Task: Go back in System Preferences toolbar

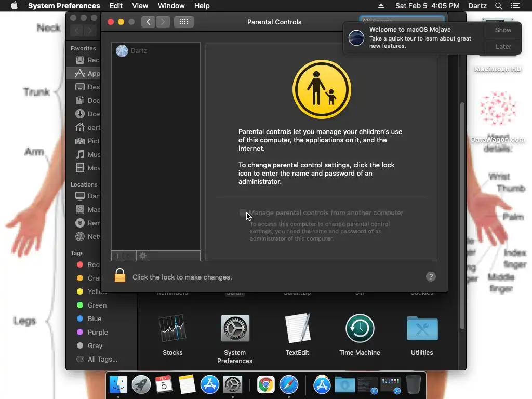Action: coord(148,22)
